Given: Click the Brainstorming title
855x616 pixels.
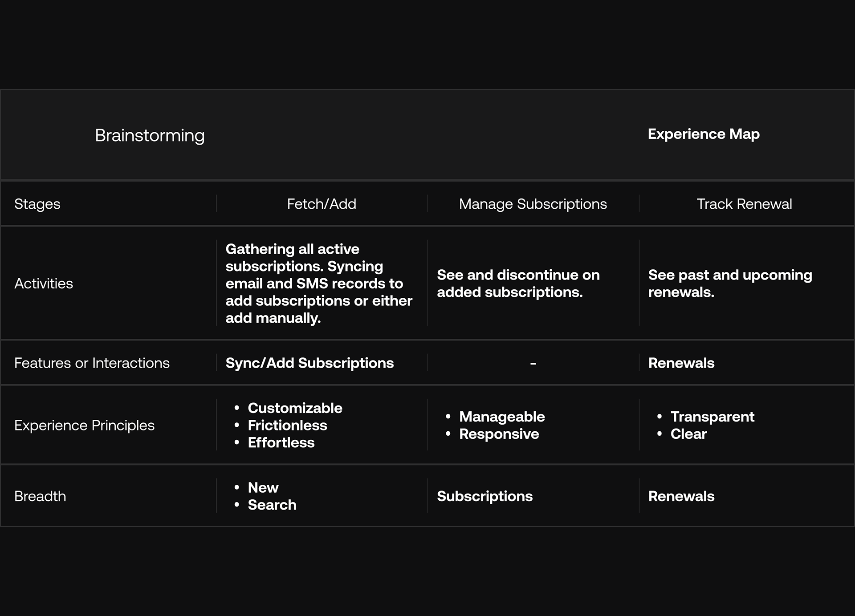Looking at the screenshot, I should 150,135.
